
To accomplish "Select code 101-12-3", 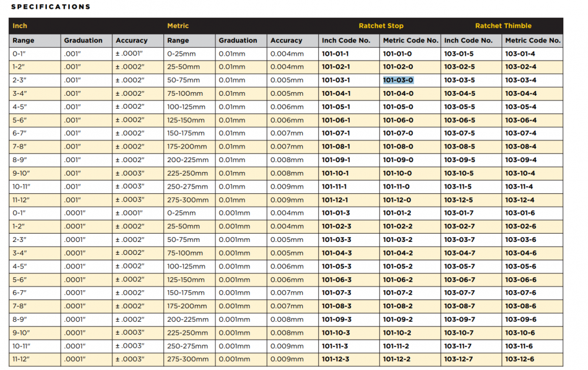I will click(x=336, y=359).
